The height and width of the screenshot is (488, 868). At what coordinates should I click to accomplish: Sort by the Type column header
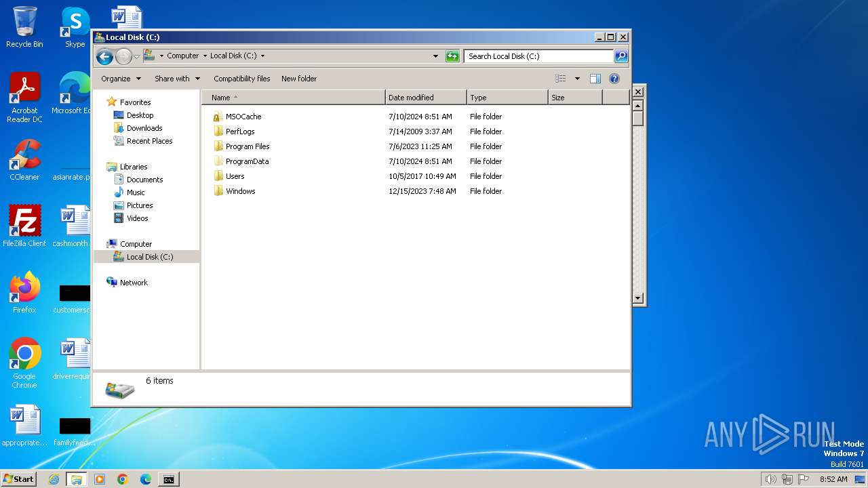click(507, 98)
